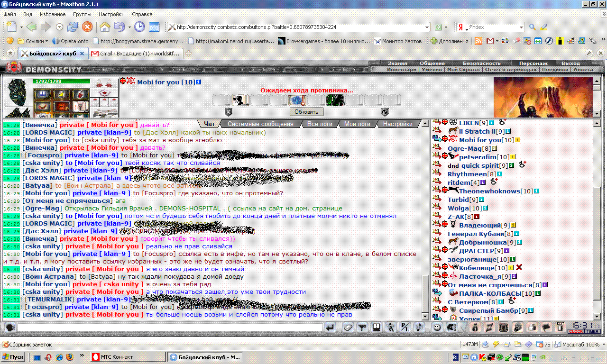Click the eraser clear chat icon
This screenshot has width=607, height=364.
coord(349,327)
